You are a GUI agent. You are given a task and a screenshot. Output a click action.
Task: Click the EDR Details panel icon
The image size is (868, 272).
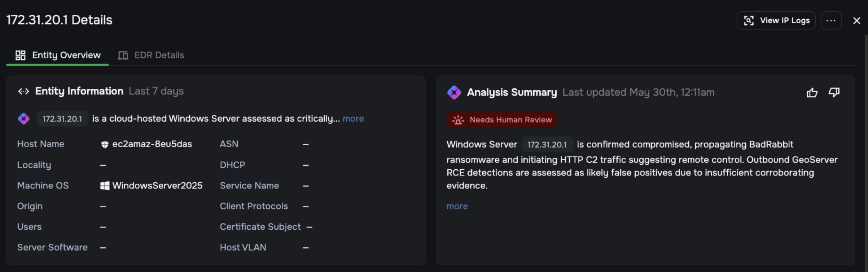[x=123, y=55]
